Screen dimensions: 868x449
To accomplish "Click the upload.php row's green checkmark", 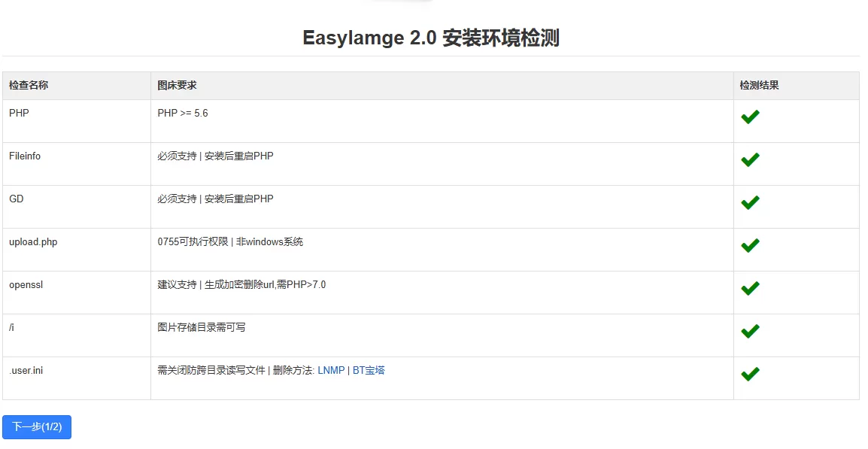I will (750, 245).
